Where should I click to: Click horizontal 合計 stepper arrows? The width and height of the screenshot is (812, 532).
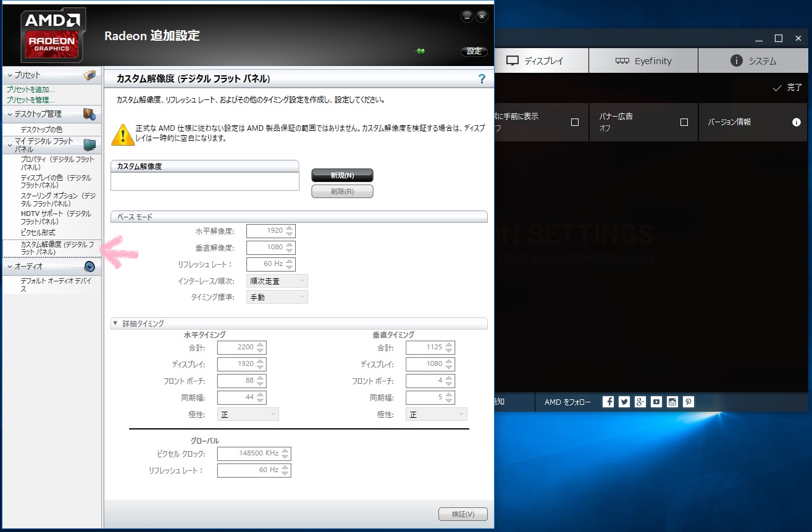coord(261,347)
